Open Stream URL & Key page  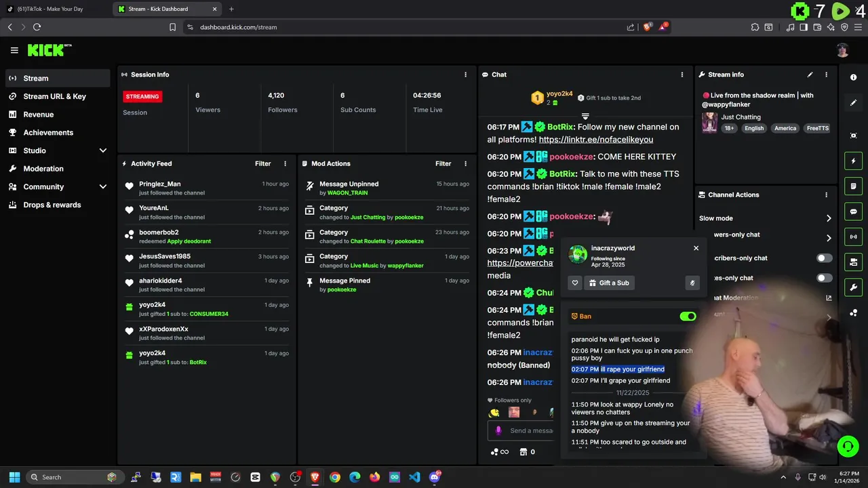point(58,96)
